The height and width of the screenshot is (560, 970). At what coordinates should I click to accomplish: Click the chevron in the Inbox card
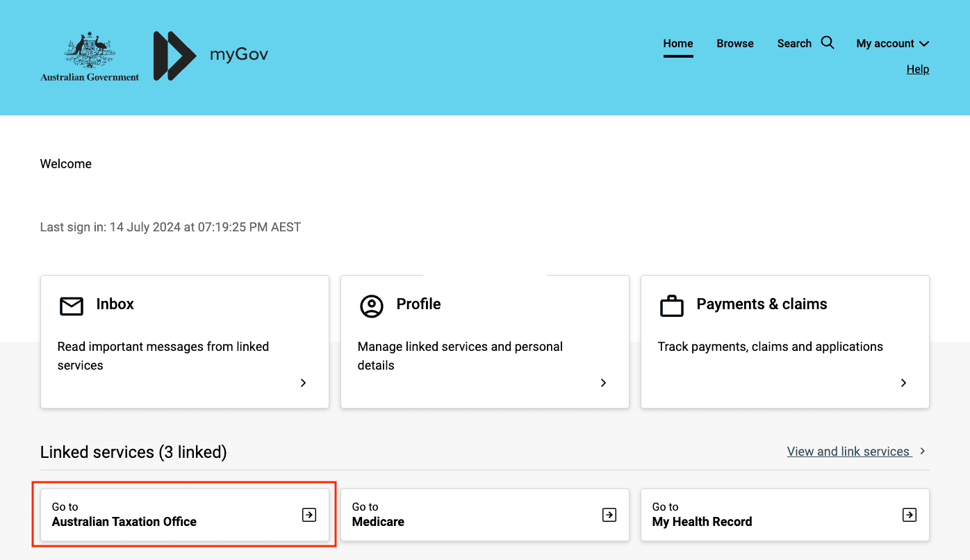tap(303, 383)
